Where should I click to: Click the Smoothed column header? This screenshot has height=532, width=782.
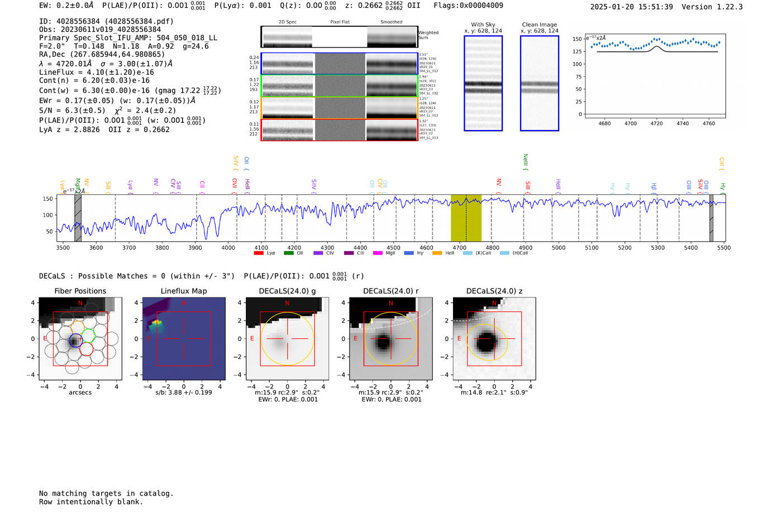391,22
